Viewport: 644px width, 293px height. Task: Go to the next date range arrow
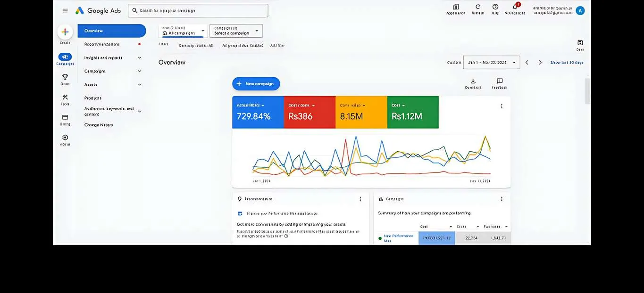(x=540, y=62)
